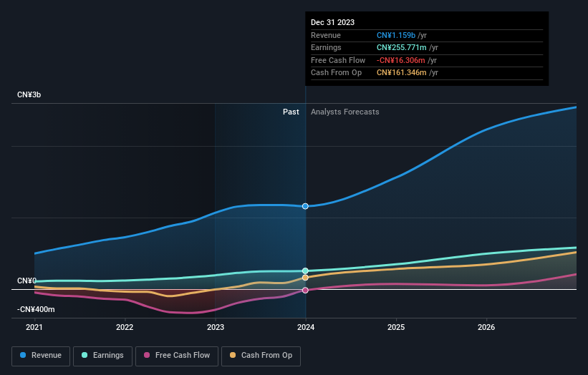Toggle the Cash From Op legend button
Viewport: 588px width, 375px height.
point(261,356)
